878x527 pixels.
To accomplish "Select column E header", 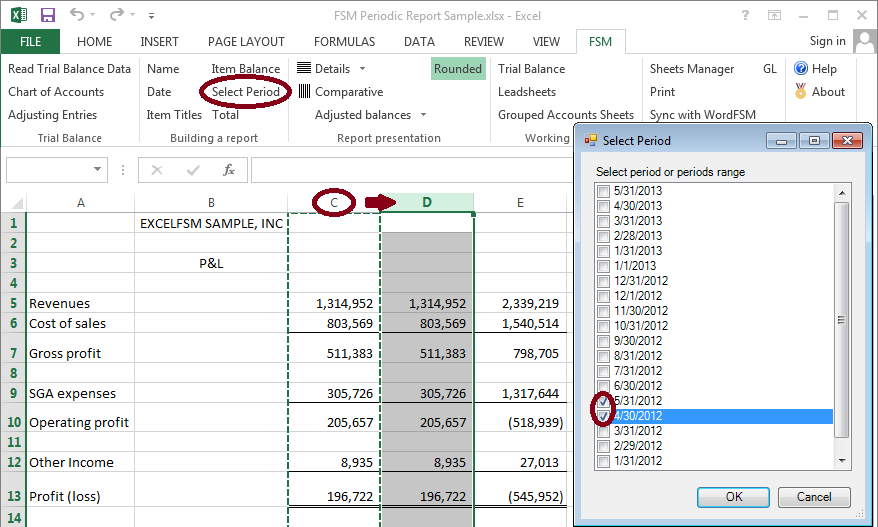I will tap(520, 203).
